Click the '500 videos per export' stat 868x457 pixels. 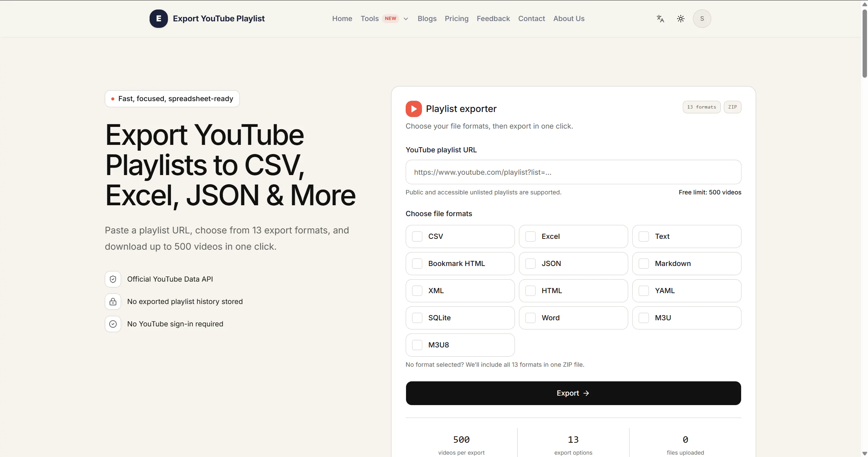click(461, 445)
